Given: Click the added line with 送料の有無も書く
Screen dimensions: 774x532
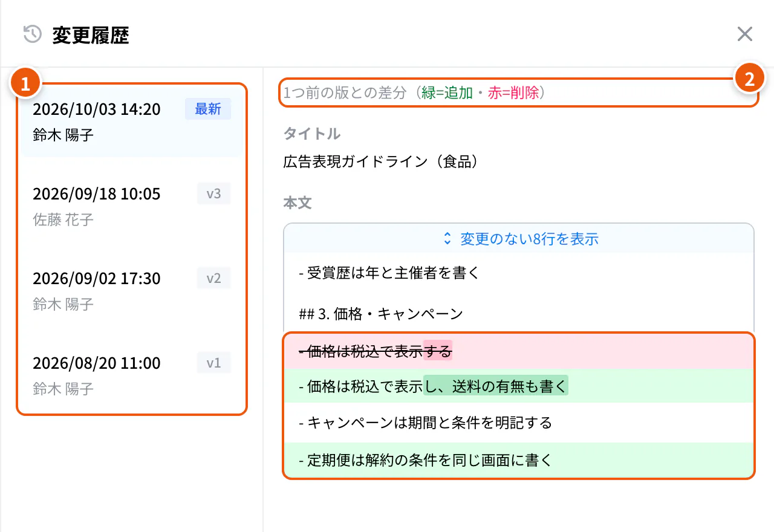Looking at the screenshot, I should pyautogui.click(x=519, y=386).
